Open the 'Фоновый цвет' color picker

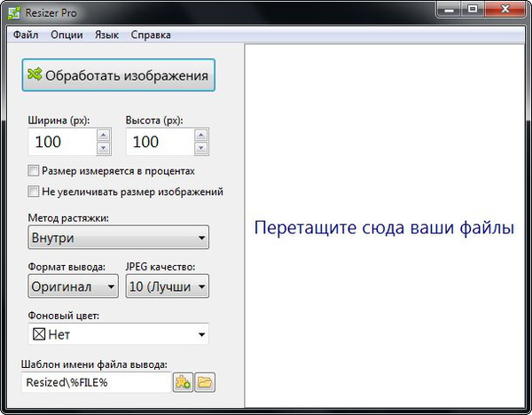click(x=118, y=334)
